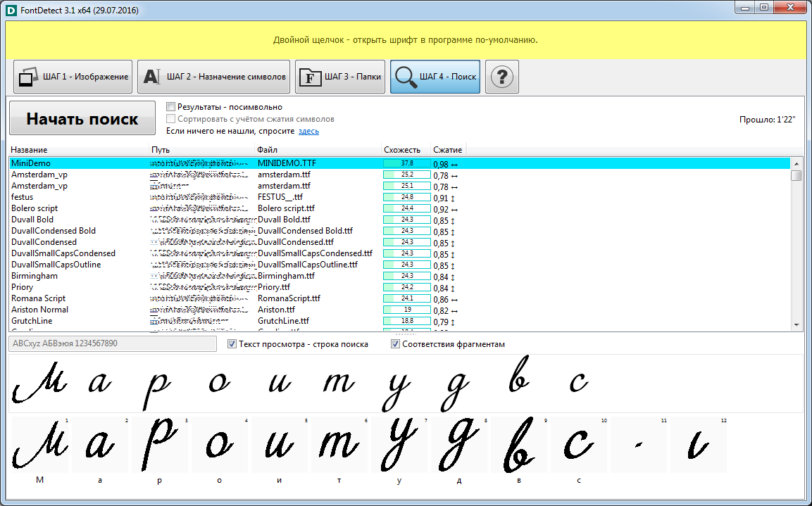Switch to Step 3 Folders tab
Screen dimensions: 812x506
(340, 77)
